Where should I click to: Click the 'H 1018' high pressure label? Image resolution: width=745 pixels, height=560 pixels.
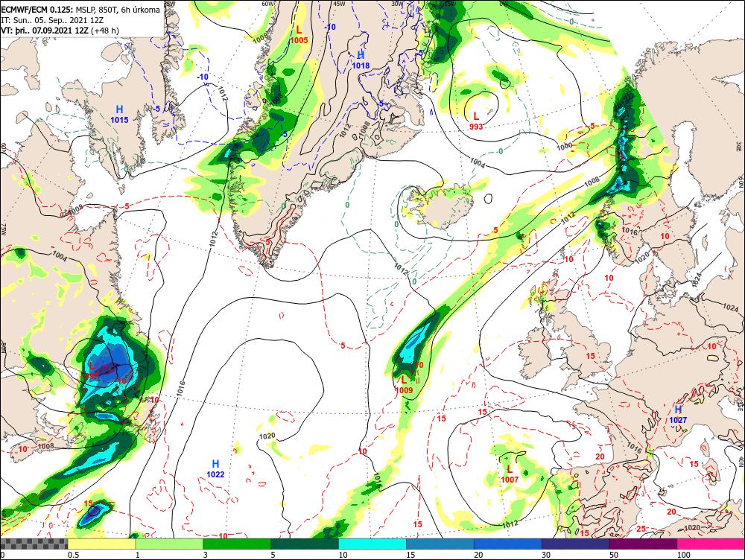click(361, 60)
